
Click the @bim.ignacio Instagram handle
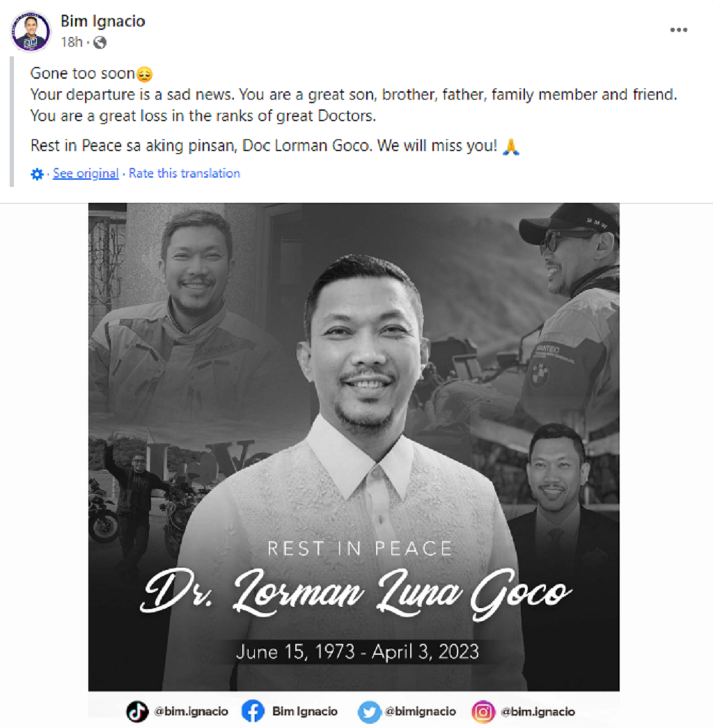tap(538, 711)
